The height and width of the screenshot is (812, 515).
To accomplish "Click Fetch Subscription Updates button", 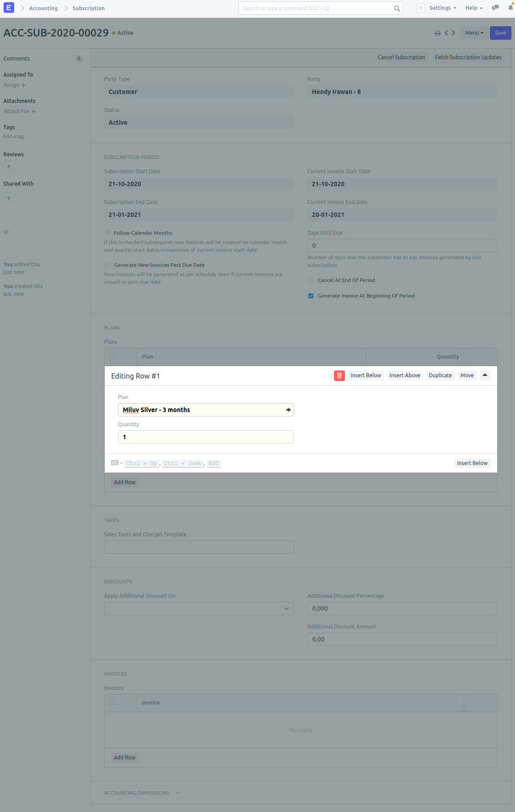I will click(x=468, y=57).
